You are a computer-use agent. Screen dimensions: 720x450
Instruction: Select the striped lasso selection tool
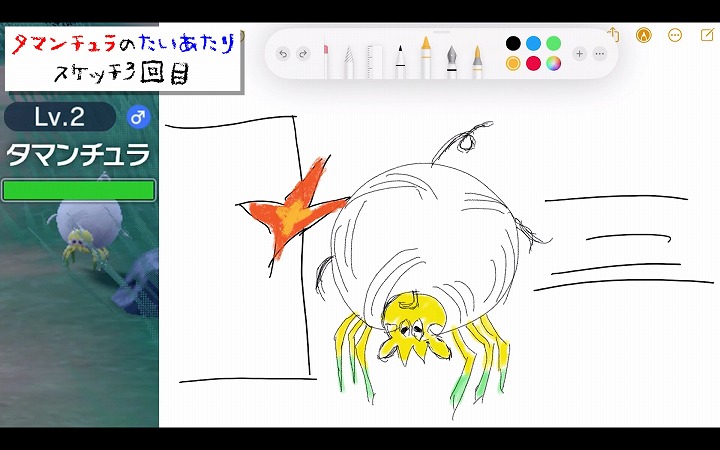[349, 59]
